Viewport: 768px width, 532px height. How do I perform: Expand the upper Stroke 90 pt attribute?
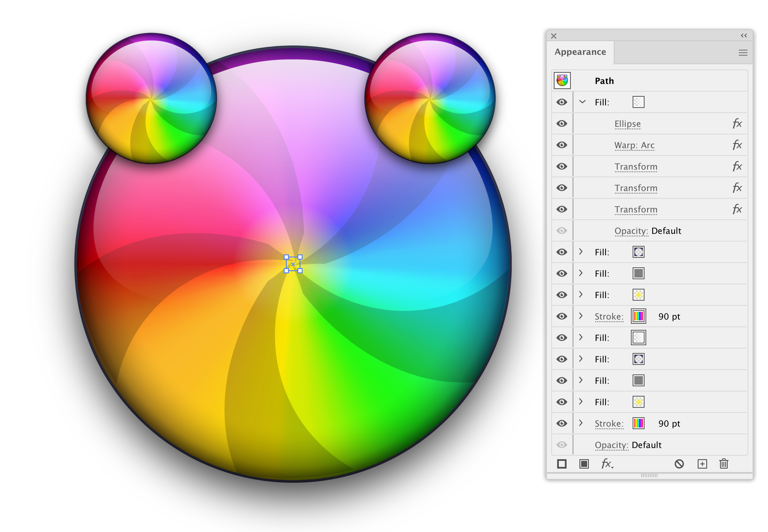pyautogui.click(x=581, y=316)
